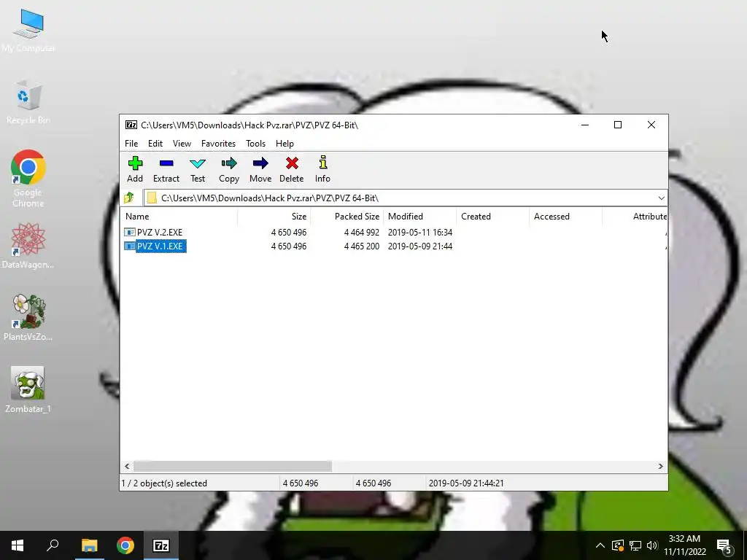Select the Move toolbar icon
Viewport: 747px width, 560px height.
point(260,164)
